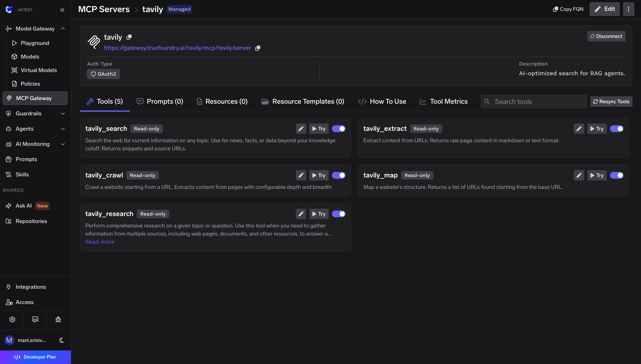This screenshot has height=364, width=641.
Task: Open Models in the sidebar
Action: click(x=30, y=57)
